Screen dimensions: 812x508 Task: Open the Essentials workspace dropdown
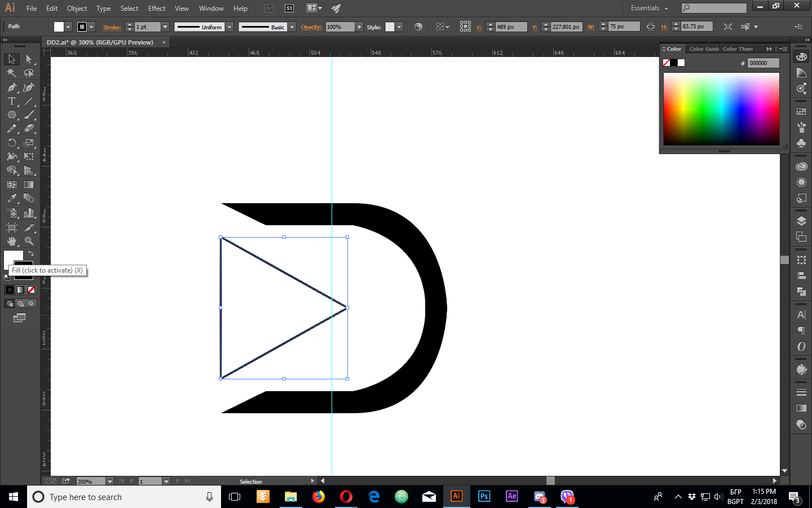pyautogui.click(x=649, y=8)
